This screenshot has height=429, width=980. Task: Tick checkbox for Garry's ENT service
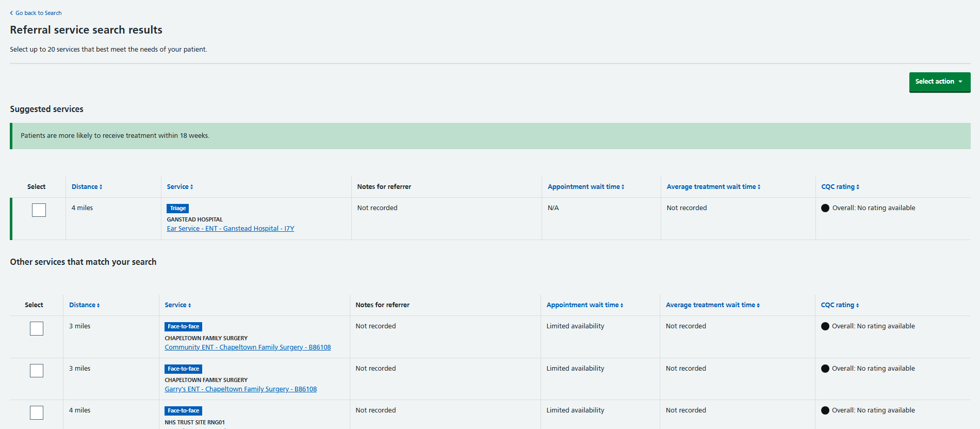37,371
